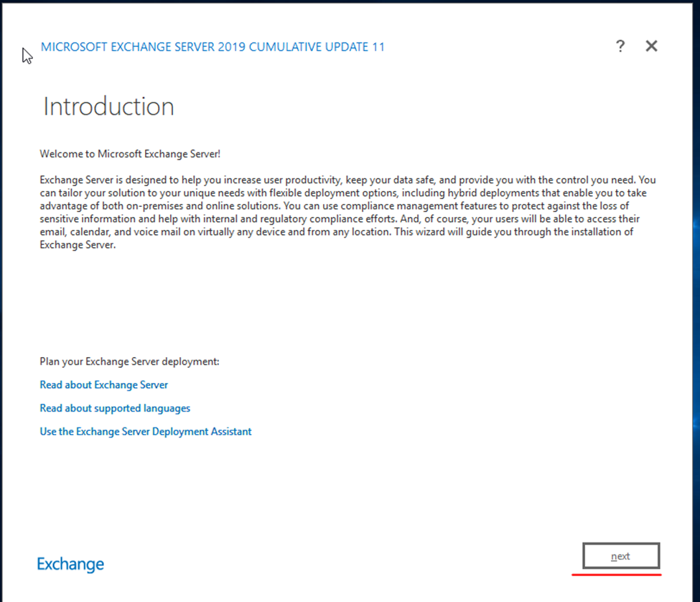Click the Cumulative Update 11 title text

213,47
